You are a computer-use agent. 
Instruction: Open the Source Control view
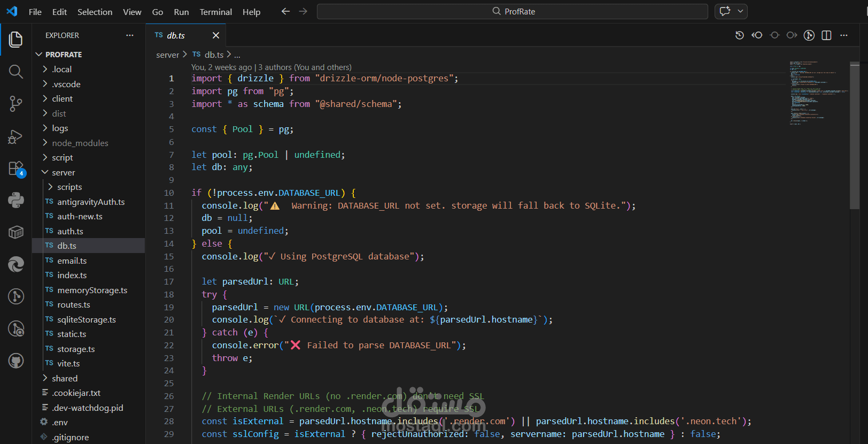click(15, 104)
